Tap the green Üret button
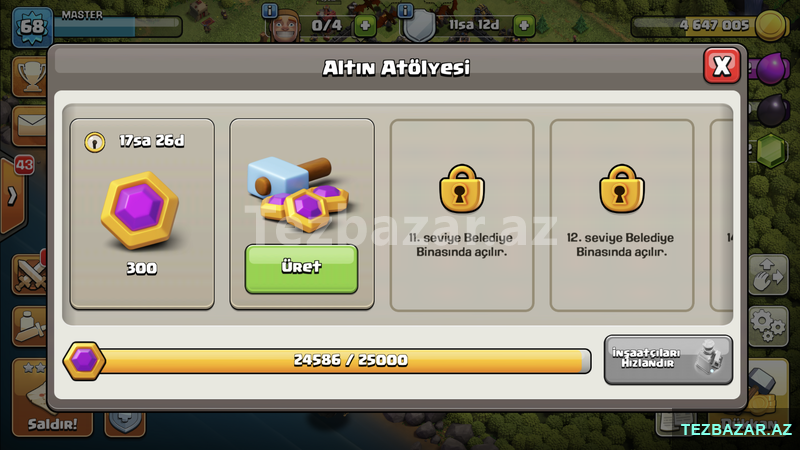This screenshot has width=800, height=450. (301, 268)
